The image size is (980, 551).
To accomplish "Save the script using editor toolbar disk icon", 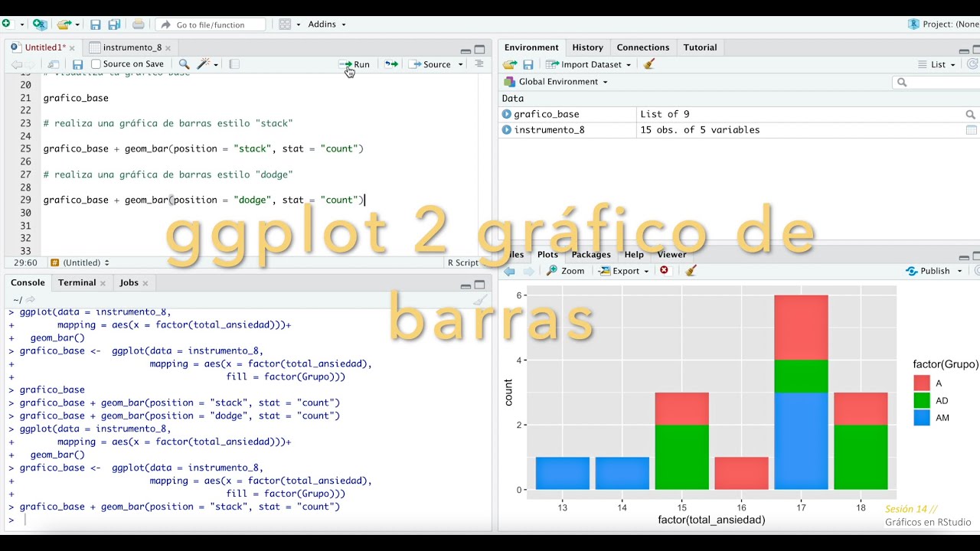I will [x=77, y=64].
